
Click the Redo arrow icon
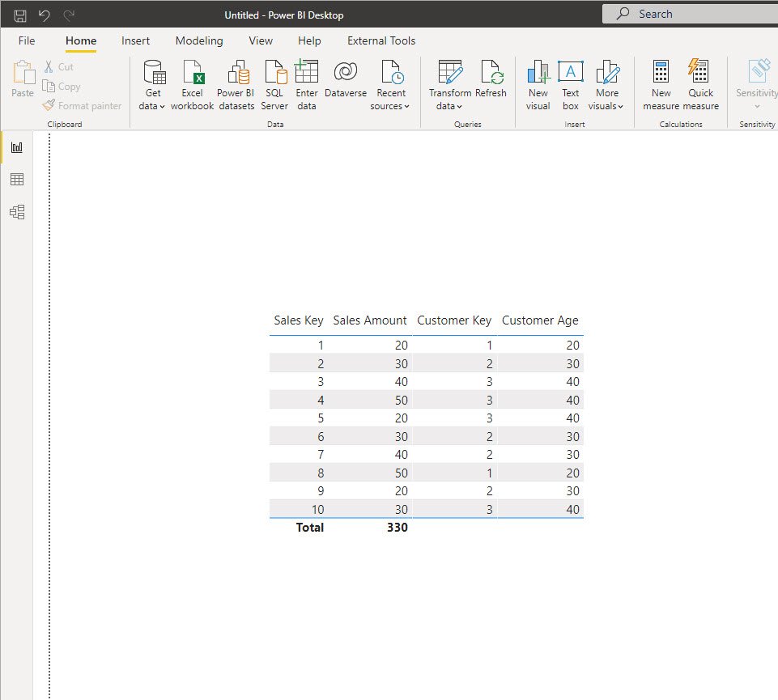coord(69,15)
